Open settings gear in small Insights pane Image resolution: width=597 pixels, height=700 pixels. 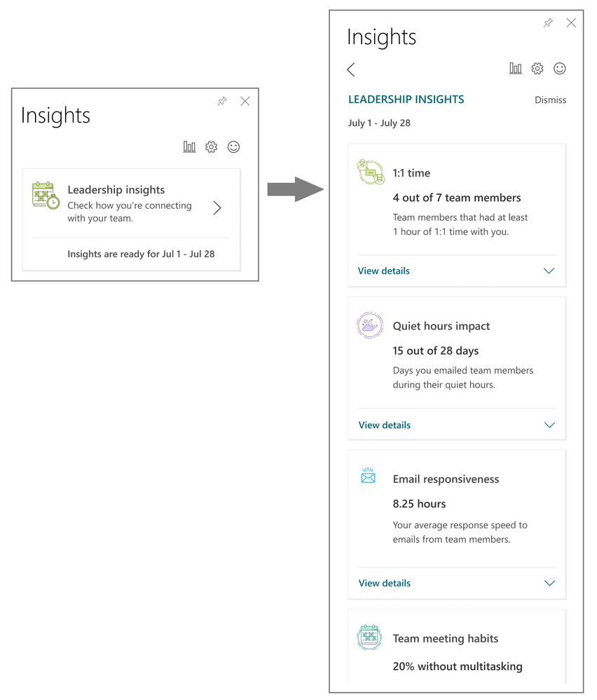point(211,147)
